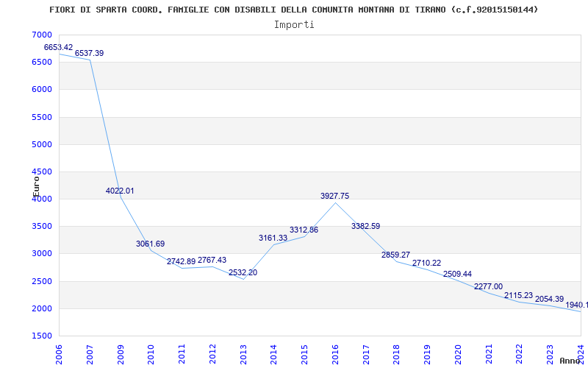
Task: Click x-axis year 2013
Action: [x=243, y=354]
